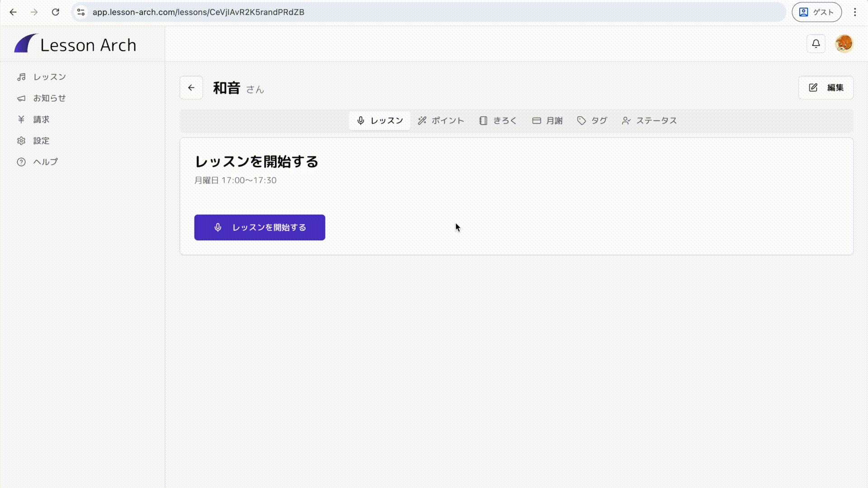Open the タグ tab
Image resolution: width=868 pixels, height=488 pixels.
592,121
